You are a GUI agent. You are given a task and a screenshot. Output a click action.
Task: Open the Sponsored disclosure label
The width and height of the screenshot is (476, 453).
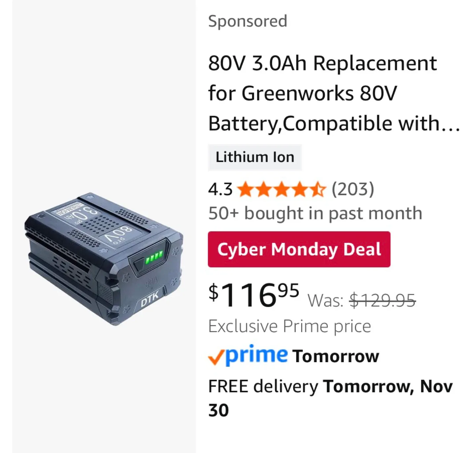248,21
